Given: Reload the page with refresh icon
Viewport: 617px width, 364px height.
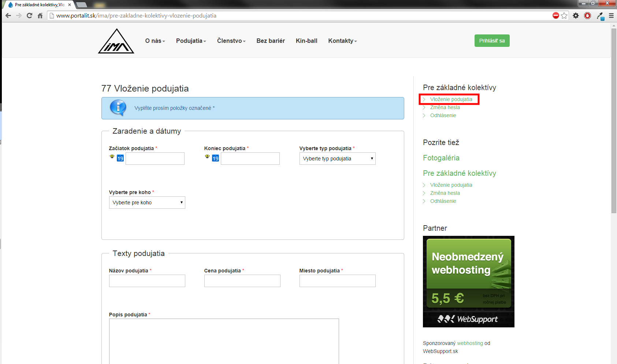Looking at the screenshot, I should 29,15.
